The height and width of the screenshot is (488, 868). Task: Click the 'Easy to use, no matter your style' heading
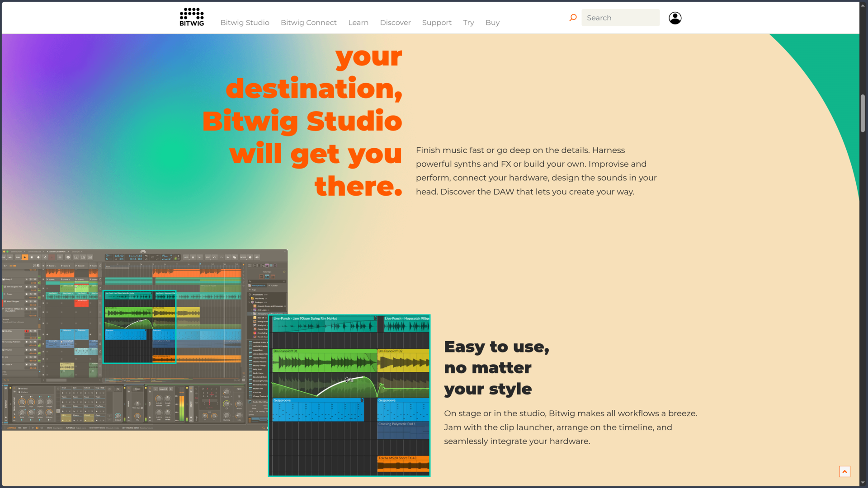[x=496, y=368]
